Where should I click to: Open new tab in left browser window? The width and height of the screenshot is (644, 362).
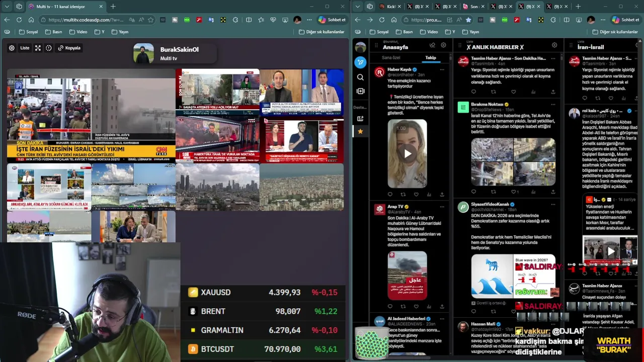113,7
